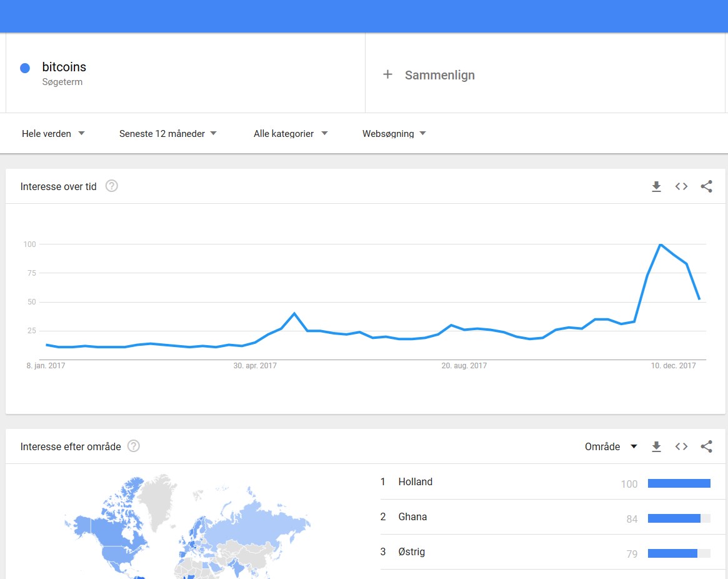Image resolution: width=728 pixels, height=579 pixels.
Task: Download the Interesse efter område data
Action: click(656, 446)
